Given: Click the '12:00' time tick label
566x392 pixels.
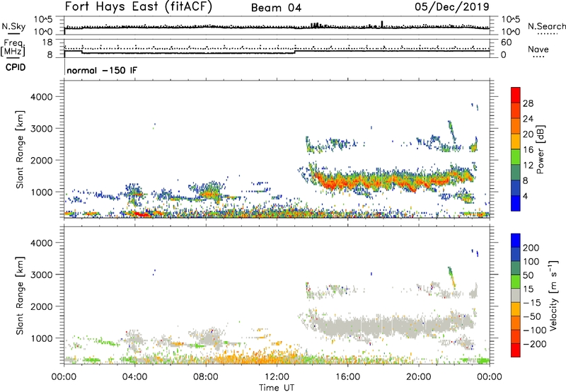Looking at the screenshot, I should (277, 377).
